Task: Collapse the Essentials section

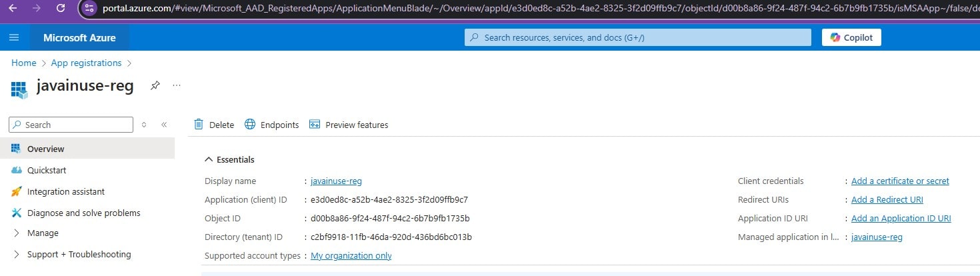Action: click(230, 159)
